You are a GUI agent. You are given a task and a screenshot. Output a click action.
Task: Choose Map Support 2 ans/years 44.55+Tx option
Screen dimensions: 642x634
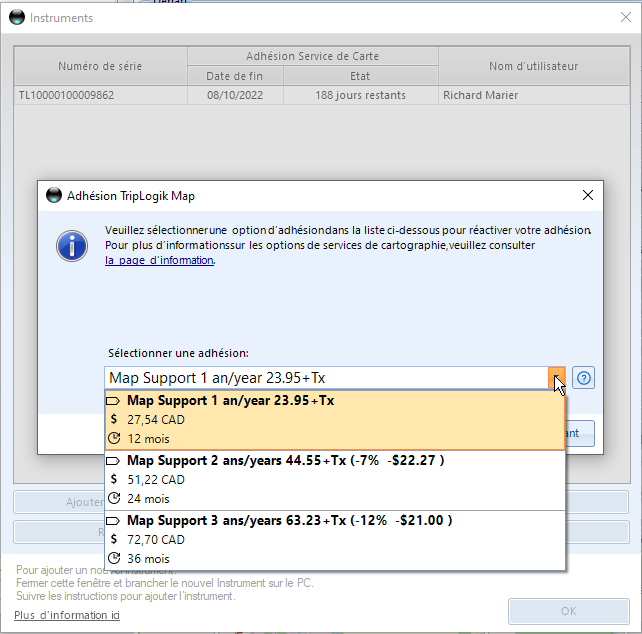[x=335, y=480]
